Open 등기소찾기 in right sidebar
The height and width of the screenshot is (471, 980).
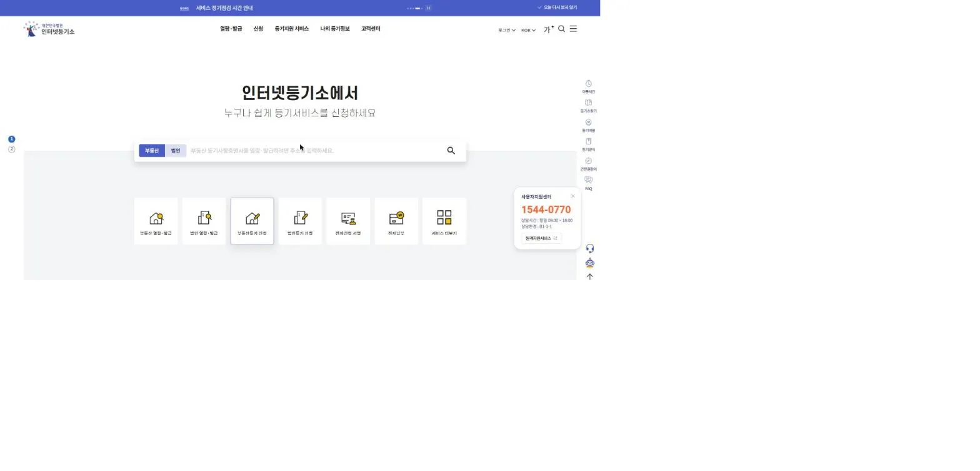coord(588,106)
